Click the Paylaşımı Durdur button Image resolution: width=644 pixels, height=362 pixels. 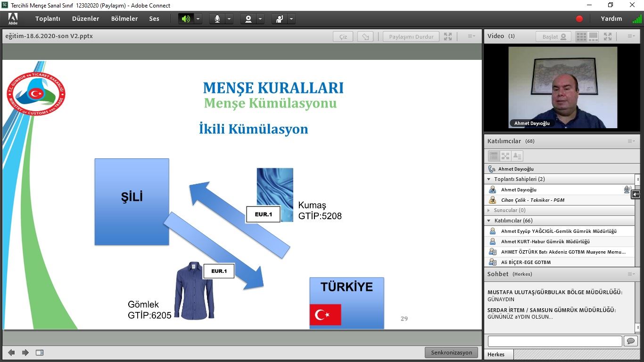tap(411, 37)
